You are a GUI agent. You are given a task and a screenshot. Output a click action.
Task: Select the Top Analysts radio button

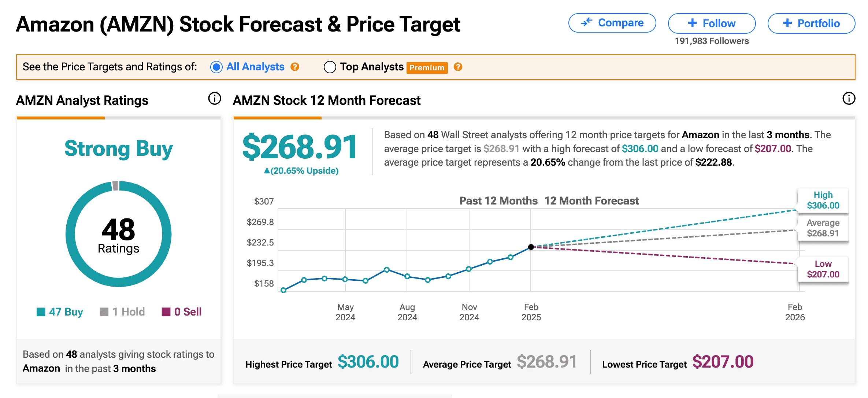tap(330, 67)
